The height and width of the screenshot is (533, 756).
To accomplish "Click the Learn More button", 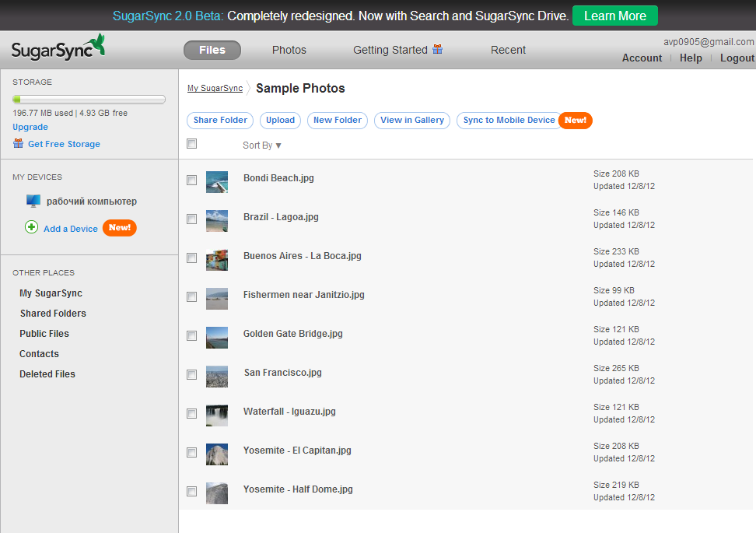I will click(x=614, y=16).
